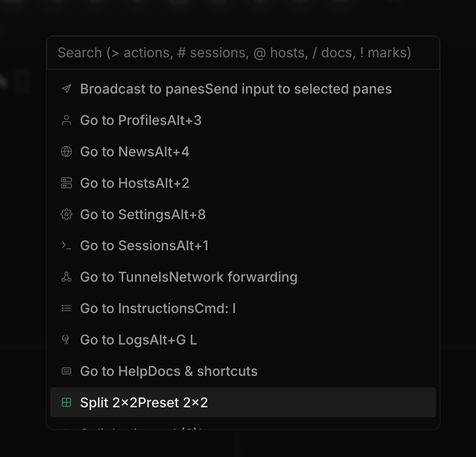Click the terminal prompt icon beside Go to Sessions
This screenshot has width=476, height=457.
(x=66, y=245)
